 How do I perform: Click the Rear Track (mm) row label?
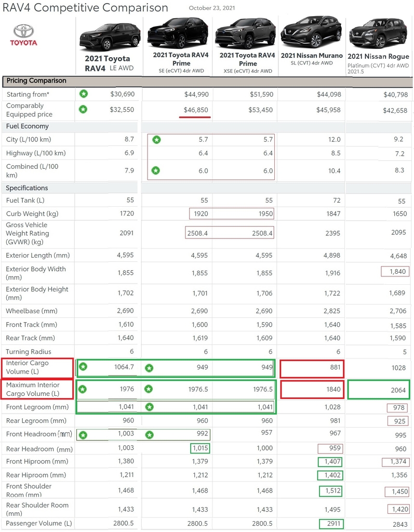pos(30,338)
